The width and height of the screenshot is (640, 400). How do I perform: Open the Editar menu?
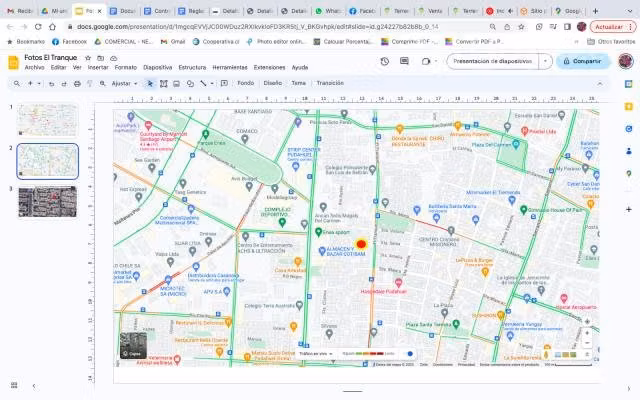(x=58, y=67)
